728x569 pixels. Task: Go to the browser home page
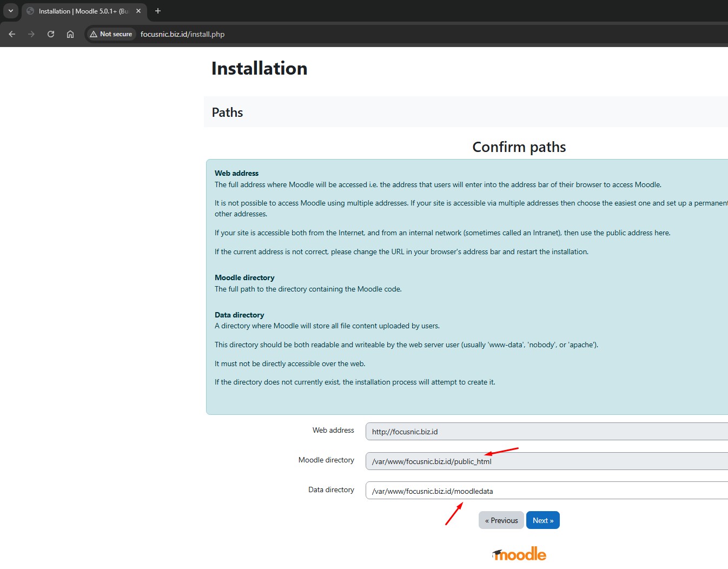tap(70, 34)
